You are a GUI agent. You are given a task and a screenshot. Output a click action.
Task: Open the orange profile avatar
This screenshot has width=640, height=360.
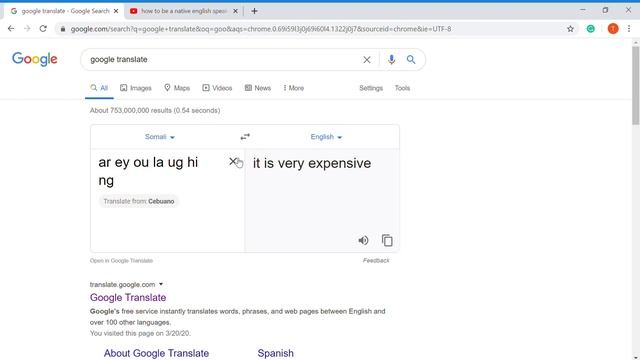[613, 29]
